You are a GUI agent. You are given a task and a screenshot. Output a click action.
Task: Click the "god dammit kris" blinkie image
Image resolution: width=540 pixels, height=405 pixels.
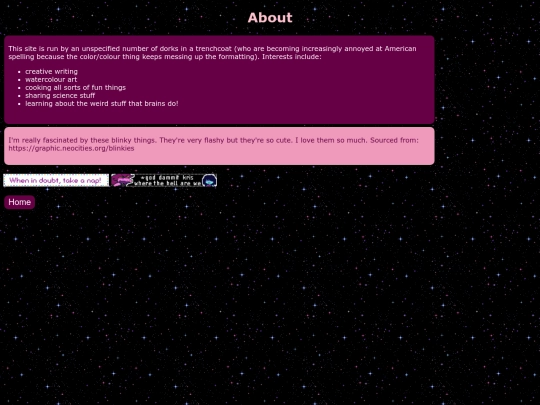point(164,180)
